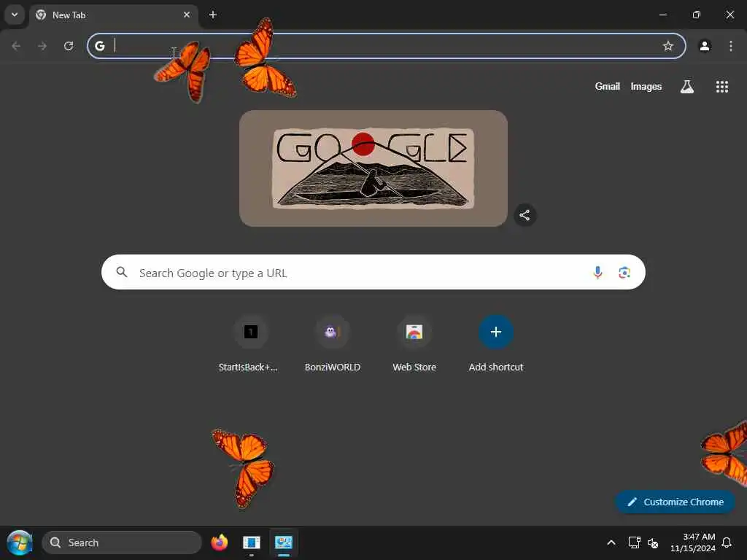Go forward using the forward arrow

(42, 46)
